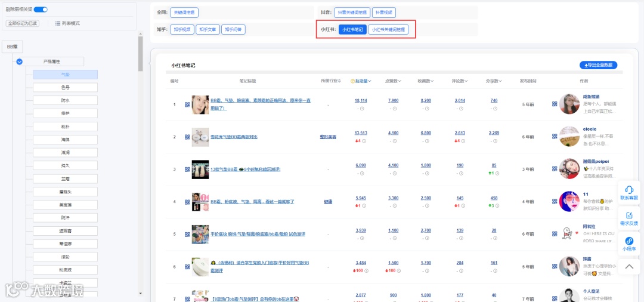Click avatar of author 谢佩佩peipei
Viewport: 644px width, 302px height.
click(x=569, y=170)
